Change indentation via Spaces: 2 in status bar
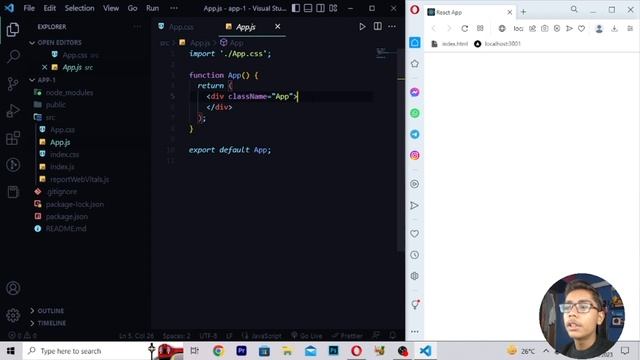 pyautogui.click(x=176, y=336)
